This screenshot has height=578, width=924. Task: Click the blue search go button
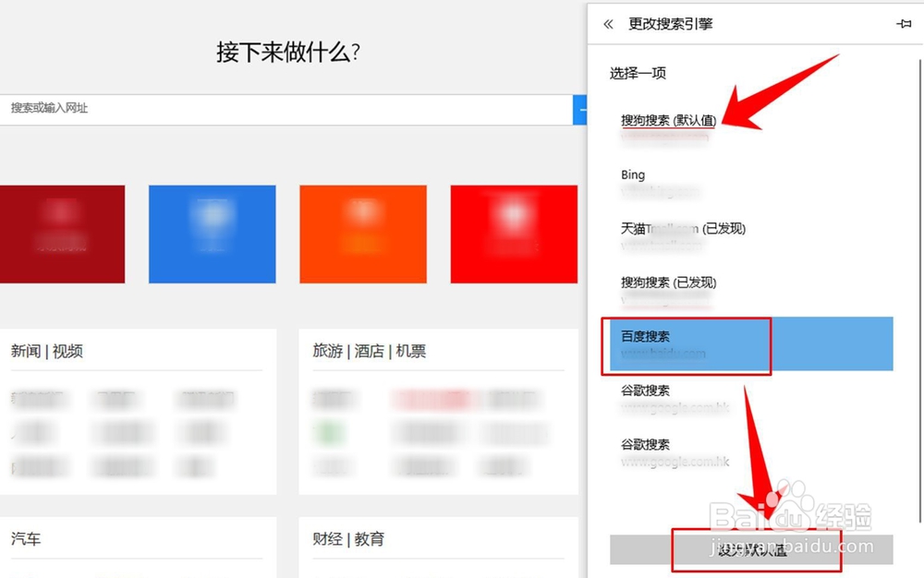point(580,110)
